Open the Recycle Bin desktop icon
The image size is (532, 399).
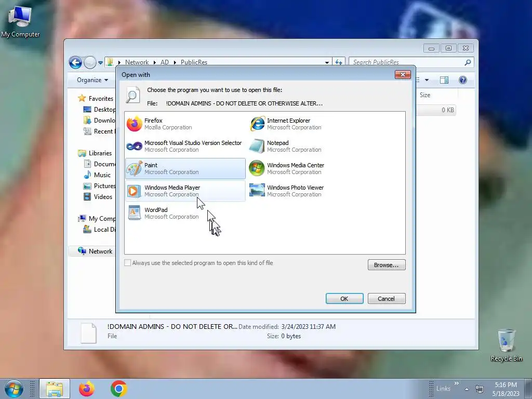point(506,345)
